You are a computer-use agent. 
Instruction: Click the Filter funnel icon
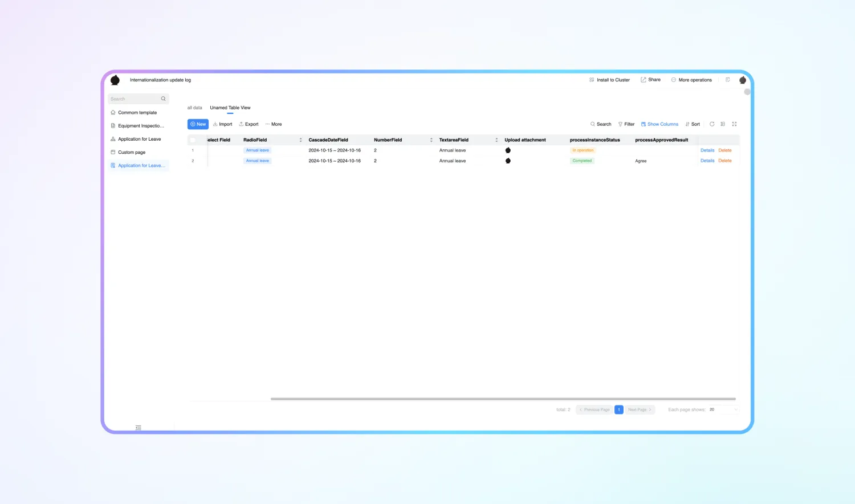(620, 124)
